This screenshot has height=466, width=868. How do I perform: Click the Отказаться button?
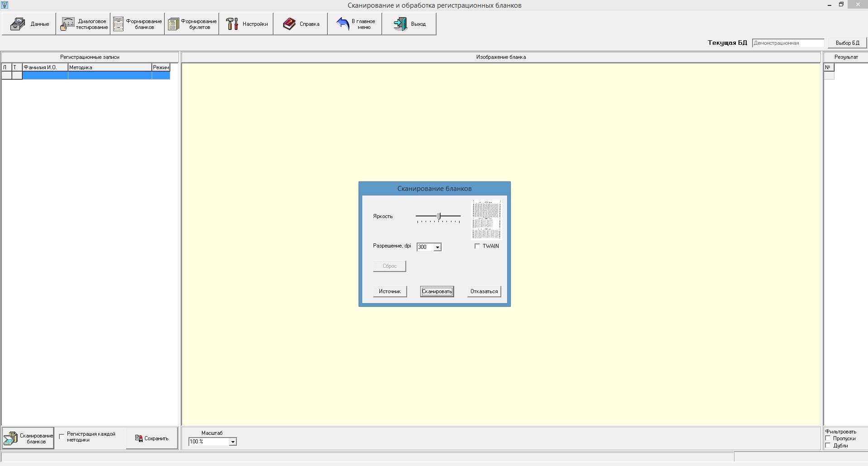484,291
